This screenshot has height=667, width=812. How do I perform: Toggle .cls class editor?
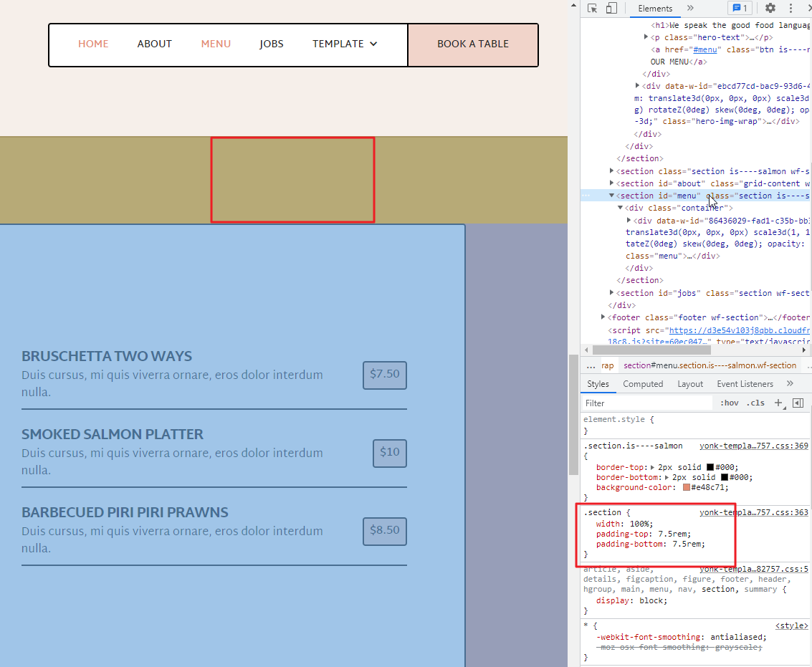coord(755,403)
